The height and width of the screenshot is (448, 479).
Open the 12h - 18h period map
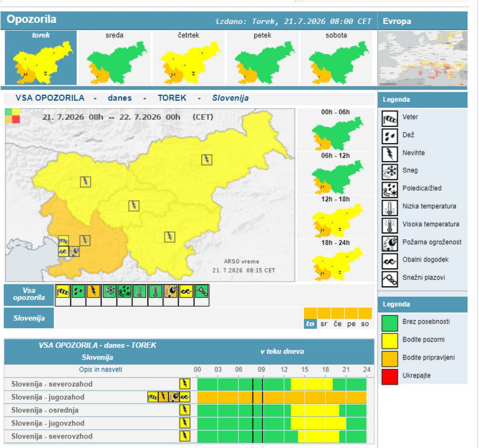(336, 217)
